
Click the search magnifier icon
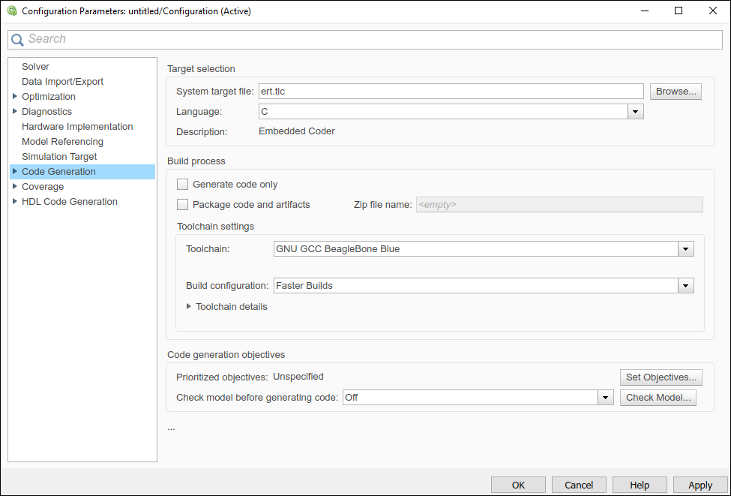[17, 40]
